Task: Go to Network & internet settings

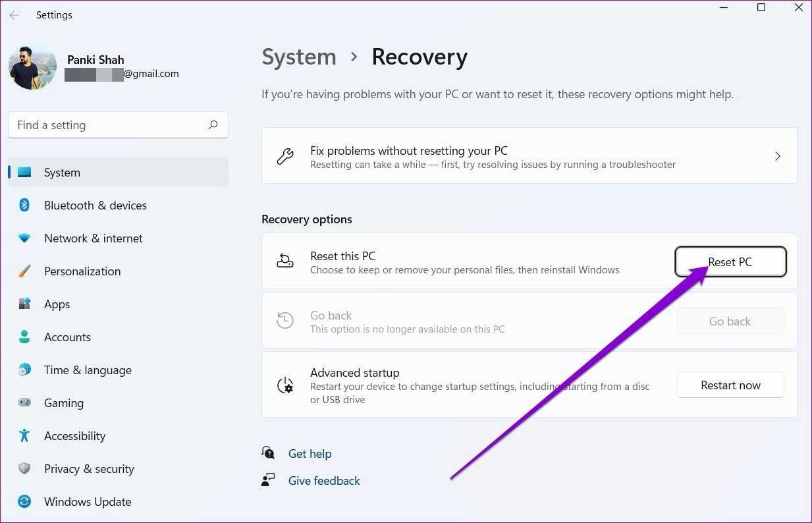Action: coord(94,238)
